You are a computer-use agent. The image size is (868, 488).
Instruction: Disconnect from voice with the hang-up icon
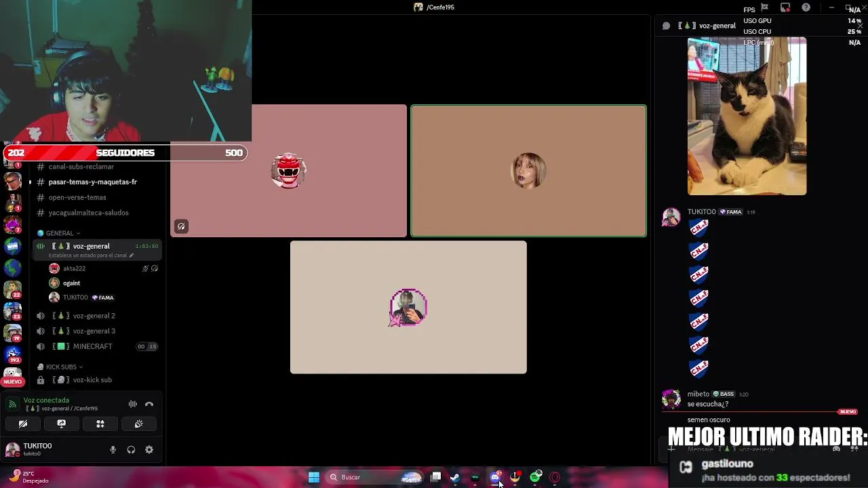click(149, 404)
